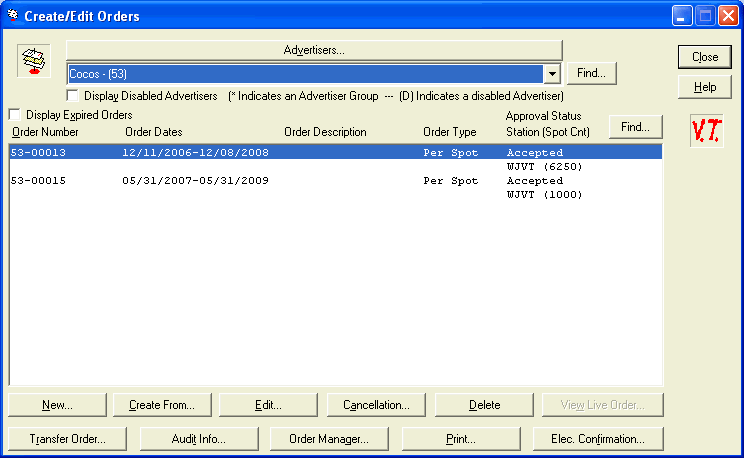Toggle the Display Expired Orders checkbox
Viewport: 744px width, 458px height.
click(15, 114)
